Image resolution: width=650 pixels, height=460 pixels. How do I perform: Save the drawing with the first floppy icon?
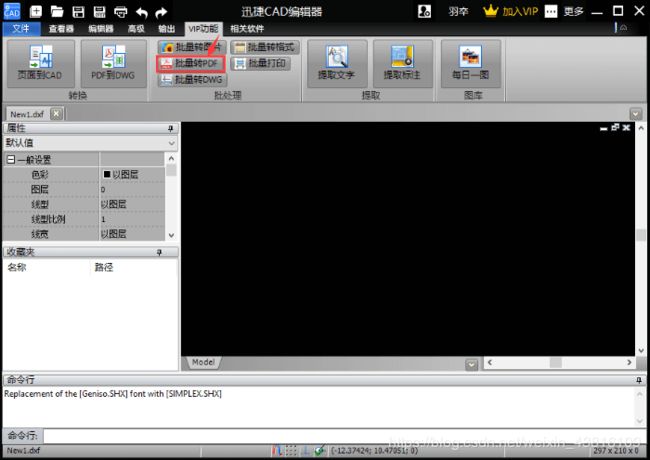point(78,12)
